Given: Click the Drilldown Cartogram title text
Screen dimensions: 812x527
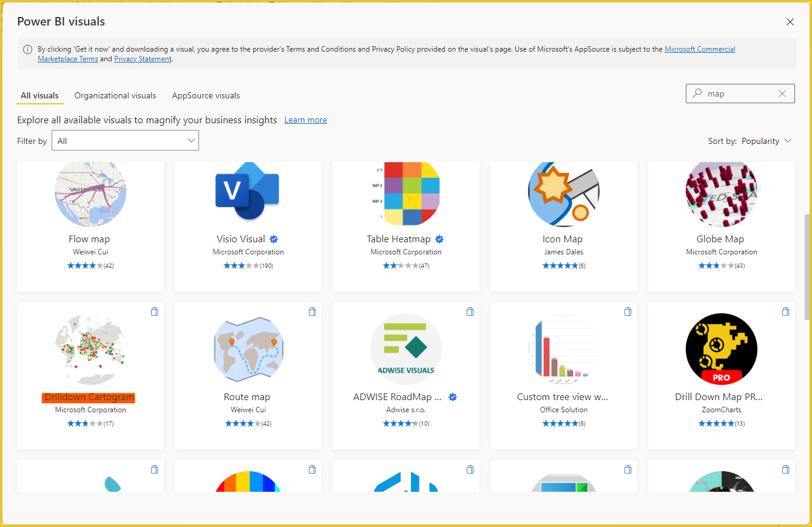Looking at the screenshot, I should tap(89, 397).
